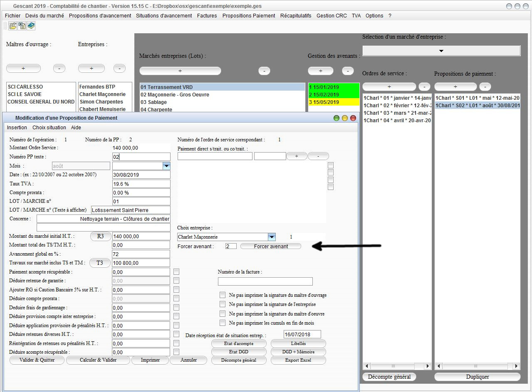
Task: Expand the Choix entreprise Charlet Maçonnerie dropdown
Action: (272, 237)
